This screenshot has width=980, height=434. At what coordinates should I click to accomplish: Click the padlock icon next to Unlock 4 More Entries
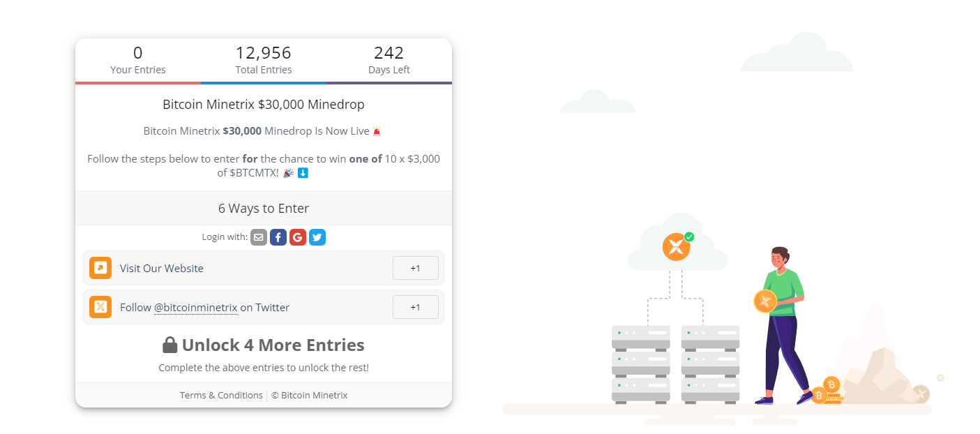point(170,345)
